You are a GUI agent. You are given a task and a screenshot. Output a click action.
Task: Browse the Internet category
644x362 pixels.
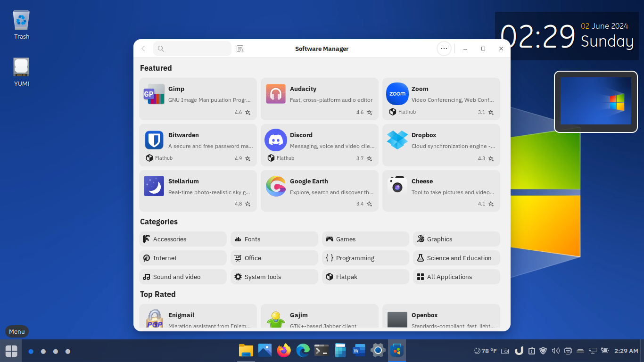pyautogui.click(x=183, y=258)
